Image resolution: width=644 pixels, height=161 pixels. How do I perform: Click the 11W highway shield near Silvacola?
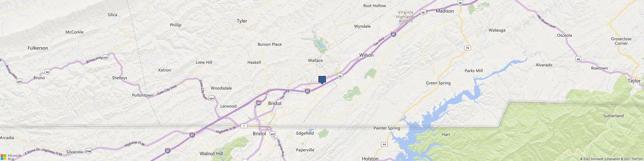(88, 151)
